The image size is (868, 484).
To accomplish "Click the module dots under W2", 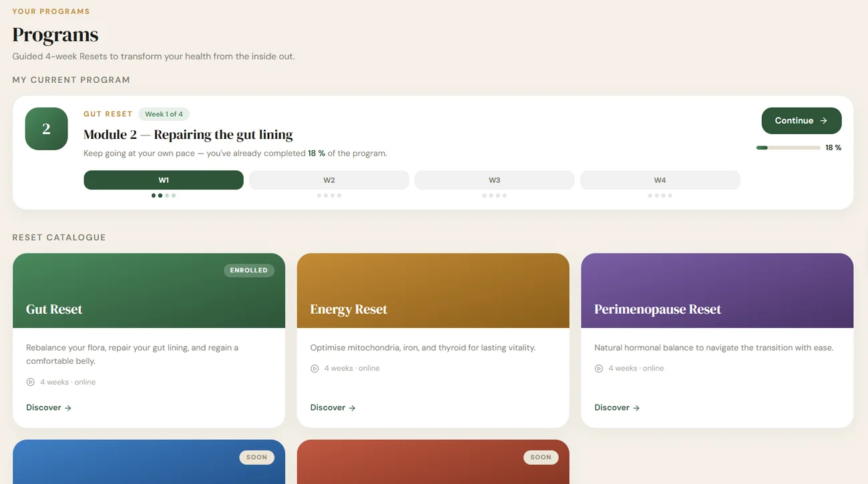I will (x=329, y=196).
